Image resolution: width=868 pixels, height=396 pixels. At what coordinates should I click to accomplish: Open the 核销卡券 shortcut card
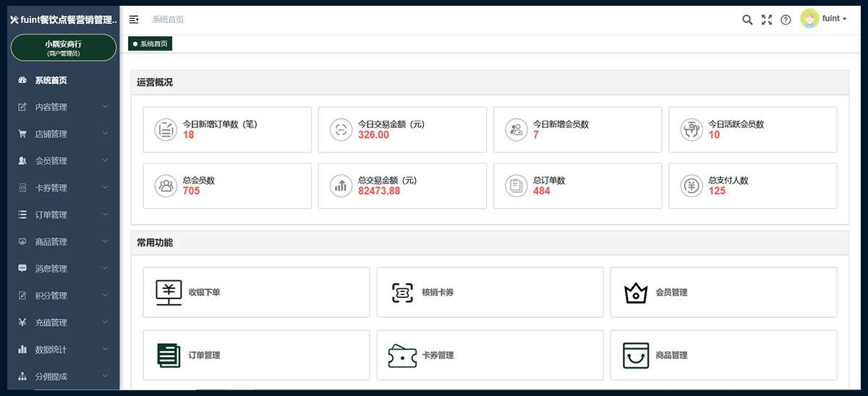490,293
